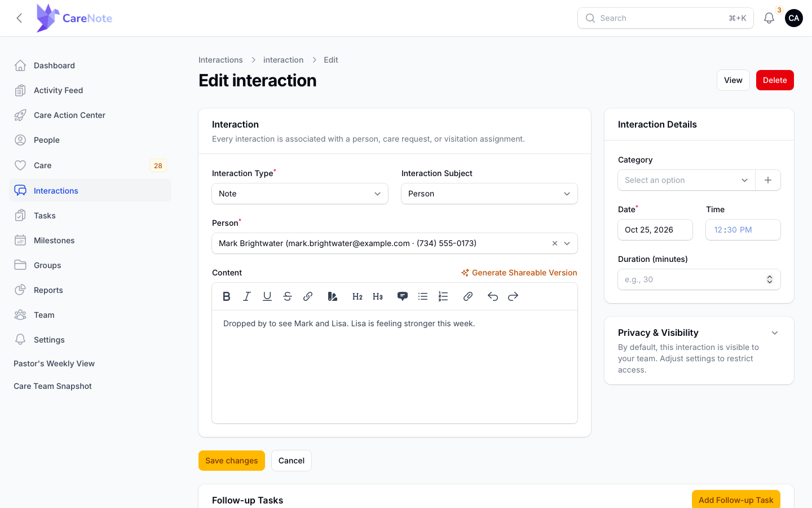Toggle bold formatting in content editor

click(x=227, y=296)
